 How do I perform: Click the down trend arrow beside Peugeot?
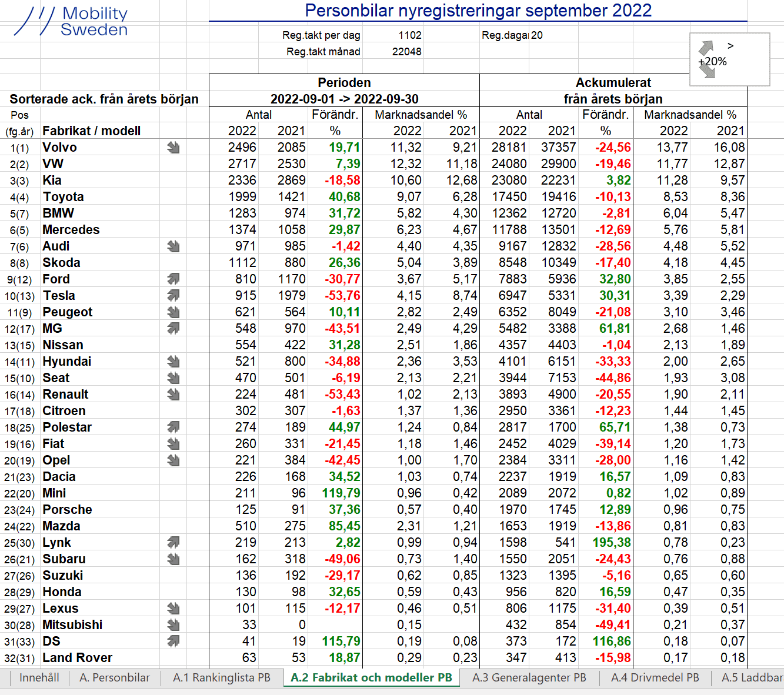click(x=173, y=312)
